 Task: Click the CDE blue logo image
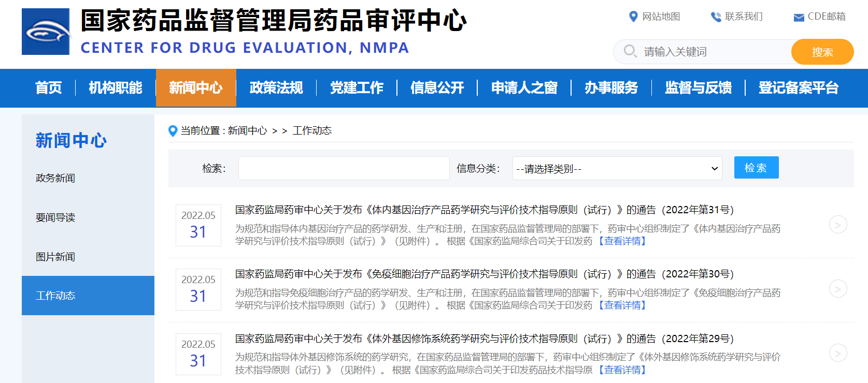[46, 32]
